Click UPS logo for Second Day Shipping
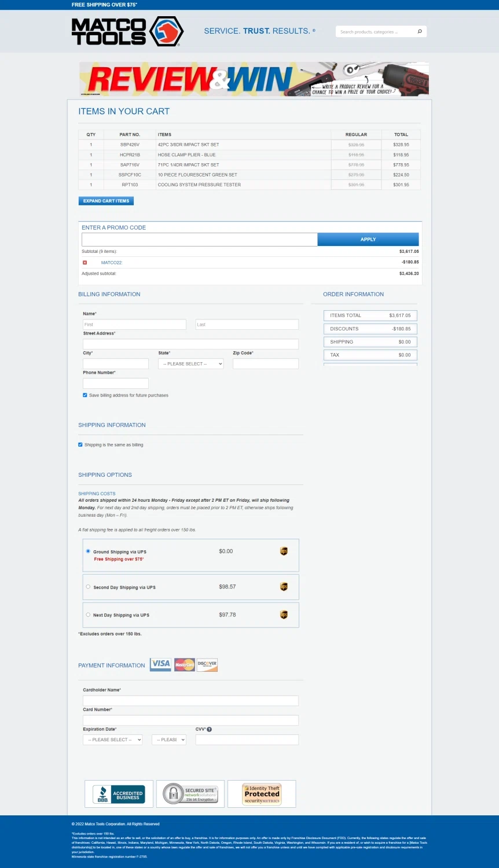This screenshot has height=868, width=499. pyautogui.click(x=284, y=587)
